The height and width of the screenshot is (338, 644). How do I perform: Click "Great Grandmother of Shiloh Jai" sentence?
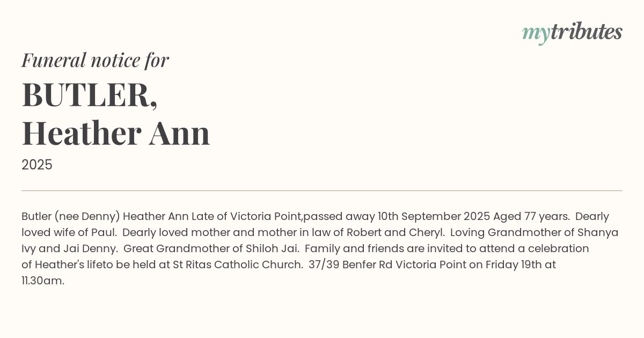click(x=211, y=249)
